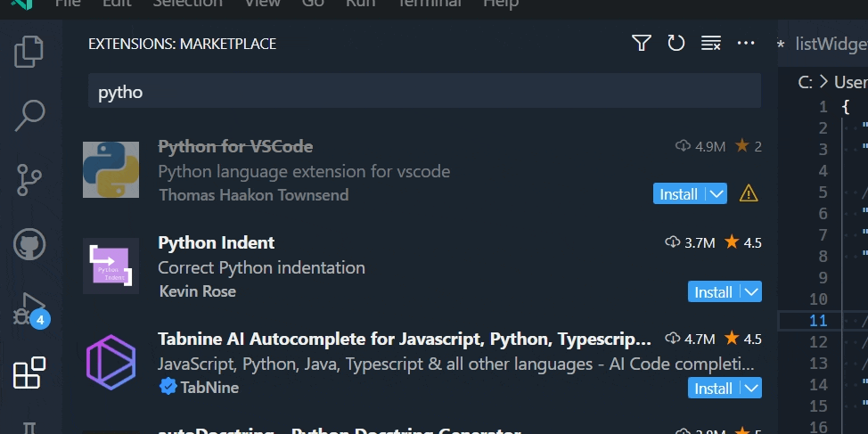
Task: Open the View menu
Action: (262, 4)
